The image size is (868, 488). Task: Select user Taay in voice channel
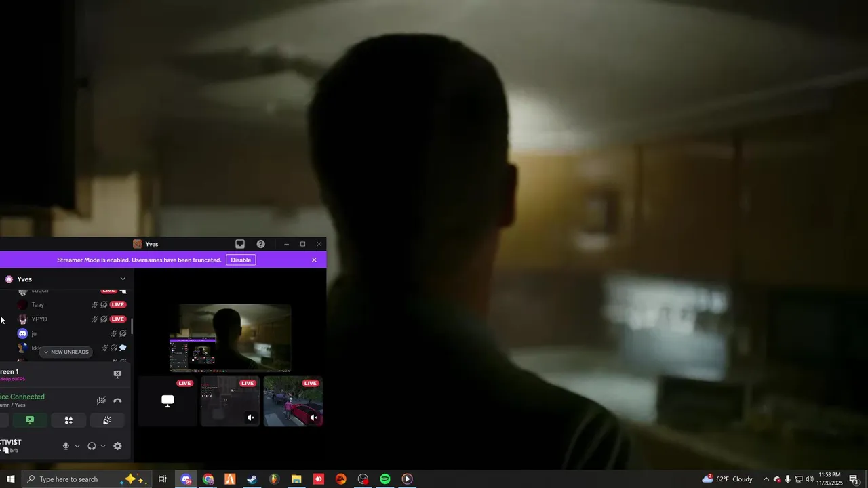[38, 305]
